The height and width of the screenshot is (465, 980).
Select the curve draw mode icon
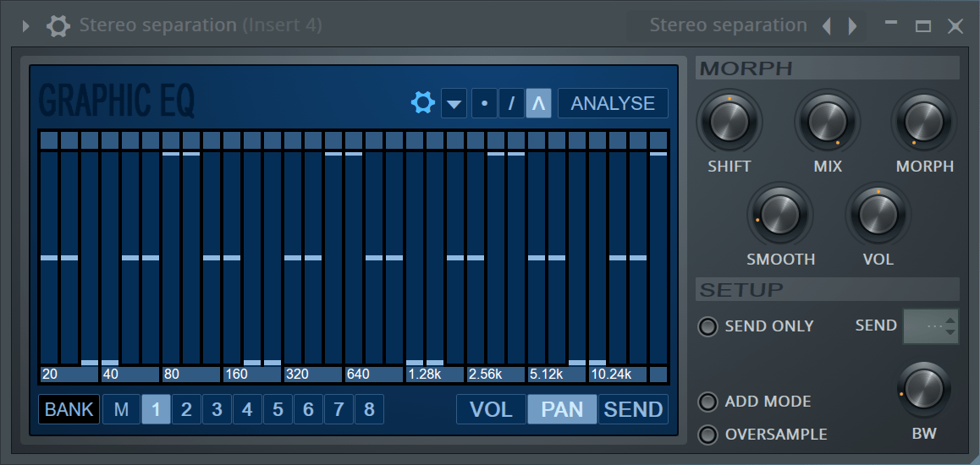point(538,104)
